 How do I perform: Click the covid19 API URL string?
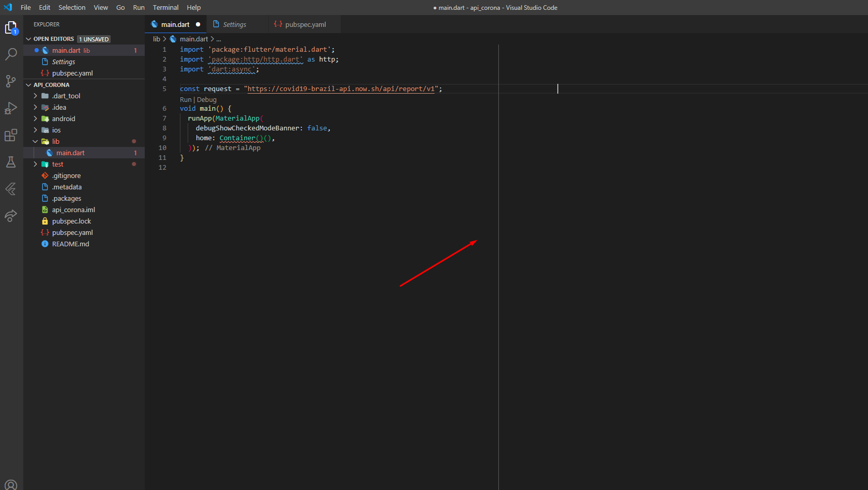click(x=341, y=88)
